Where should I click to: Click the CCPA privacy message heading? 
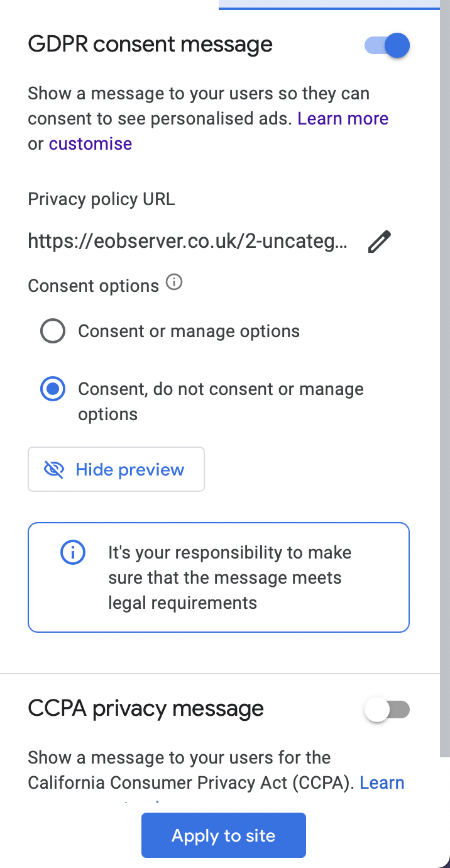pyautogui.click(x=146, y=709)
